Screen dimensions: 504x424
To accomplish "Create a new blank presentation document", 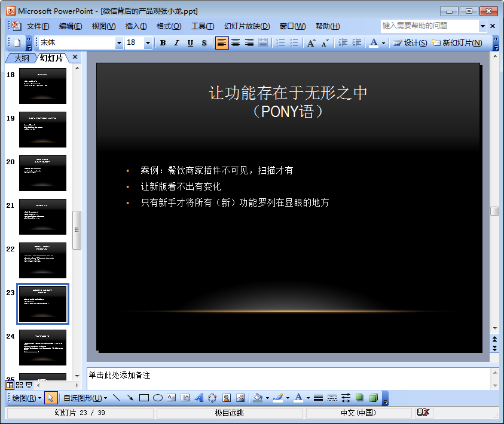I will pos(17,42).
